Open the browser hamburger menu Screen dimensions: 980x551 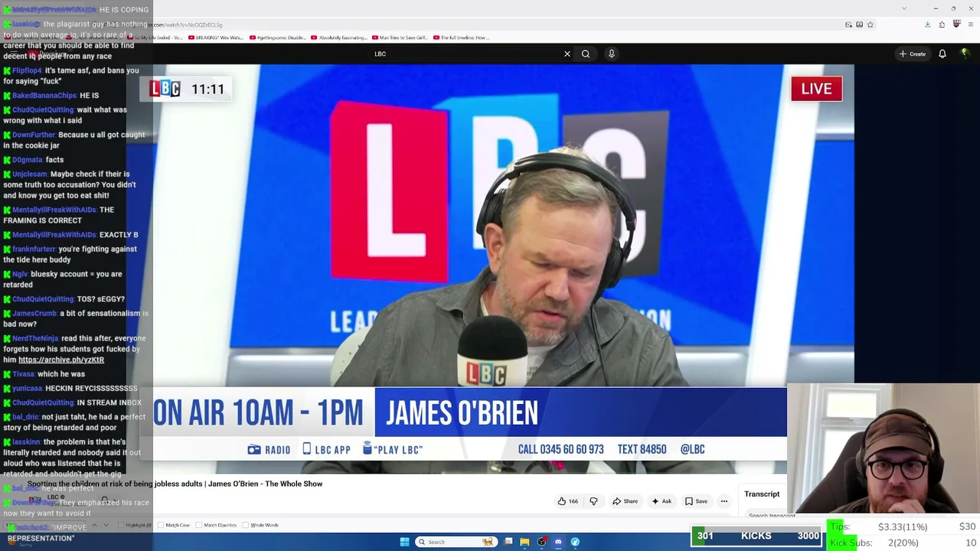coord(971,24)
